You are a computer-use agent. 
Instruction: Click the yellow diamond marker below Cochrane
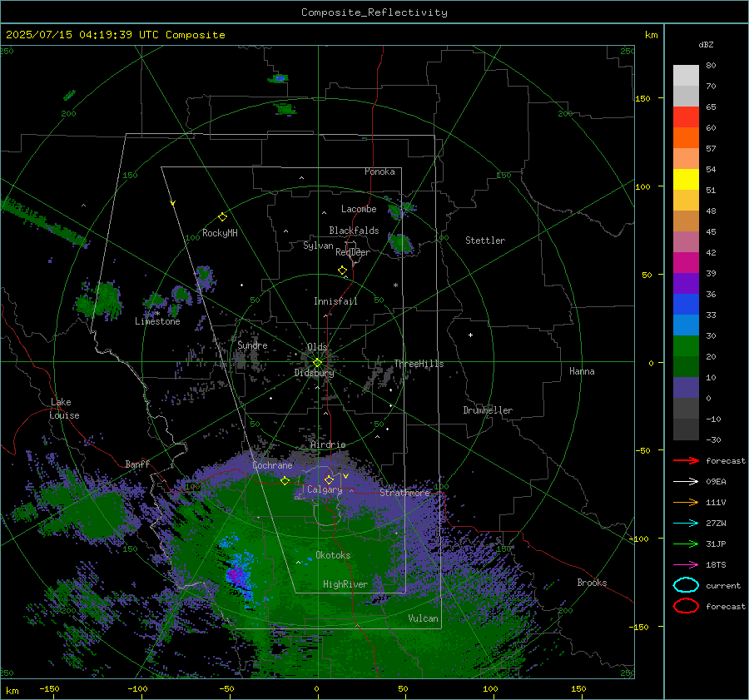click(285, 481)
